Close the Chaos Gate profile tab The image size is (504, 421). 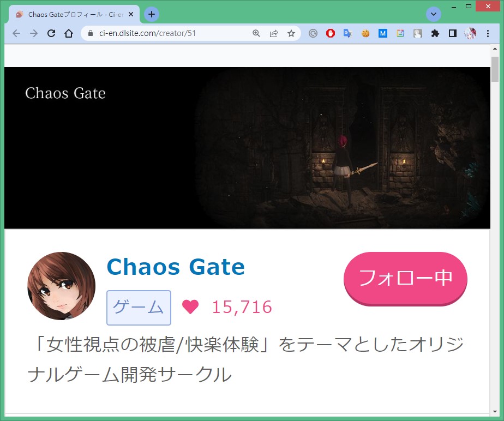(131, 15)
